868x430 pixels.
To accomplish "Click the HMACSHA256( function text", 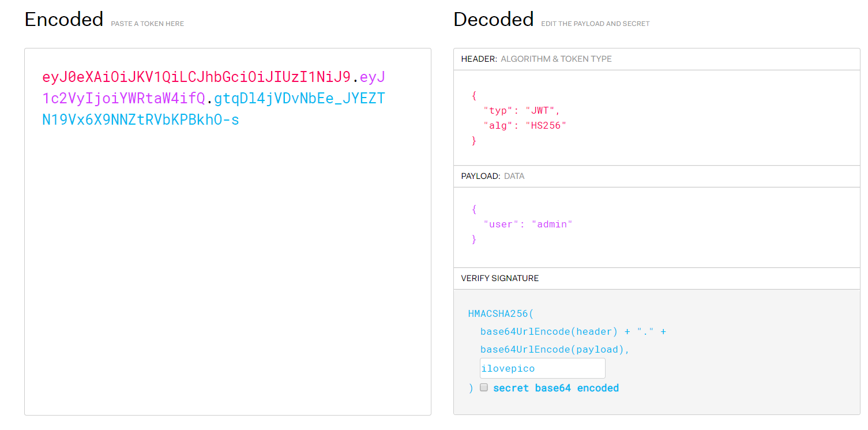I will click(501, 314).
